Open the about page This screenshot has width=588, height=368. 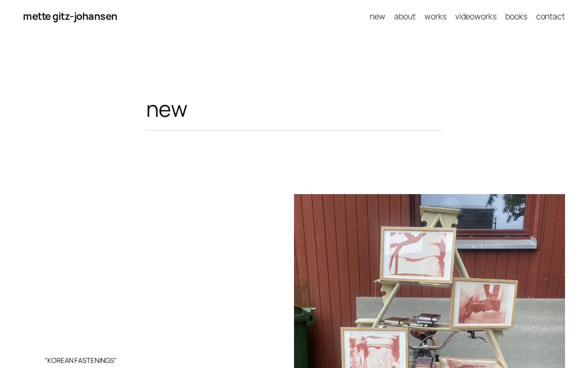tap(405, 16)
